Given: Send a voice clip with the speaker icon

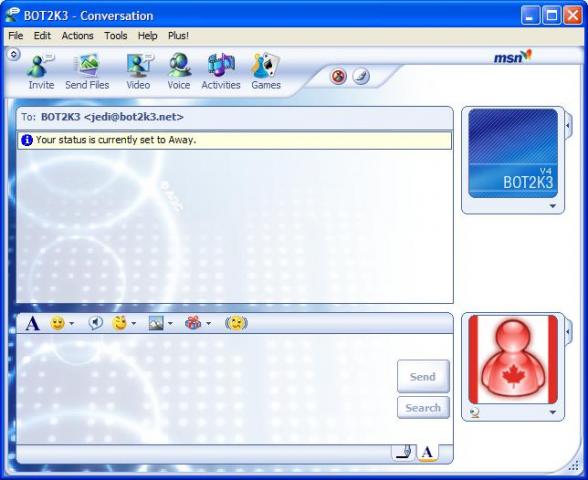Looking at the screenshot, I should click(x=95, y=323).
